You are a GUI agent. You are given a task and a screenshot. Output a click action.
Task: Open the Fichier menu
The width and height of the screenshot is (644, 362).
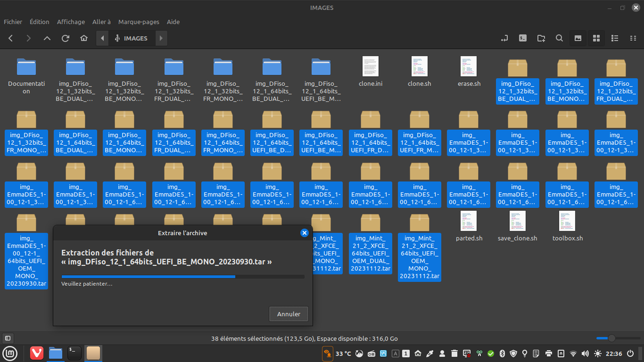(13, 22)
